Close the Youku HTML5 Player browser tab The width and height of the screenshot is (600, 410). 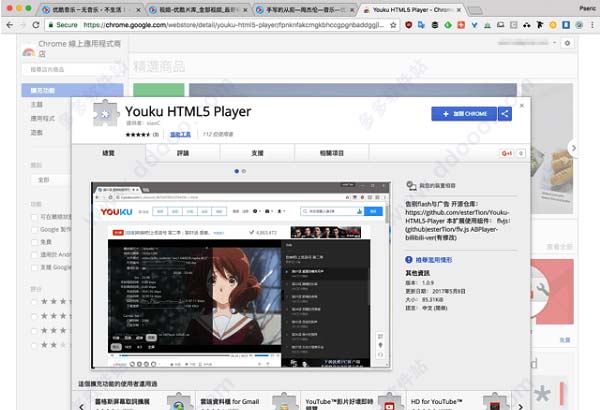[x=459, y=10]
